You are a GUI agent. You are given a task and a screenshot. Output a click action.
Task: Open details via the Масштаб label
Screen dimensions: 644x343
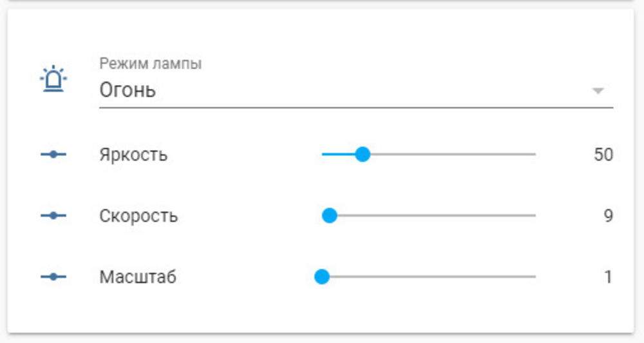pos(138,277)
